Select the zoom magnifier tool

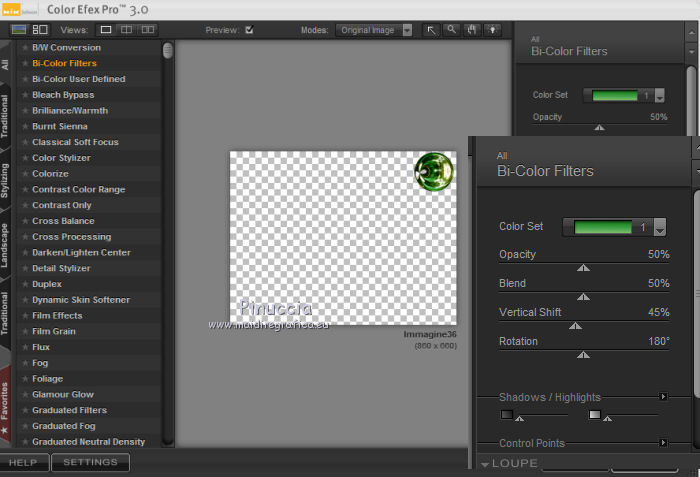(x=452, y=30)
